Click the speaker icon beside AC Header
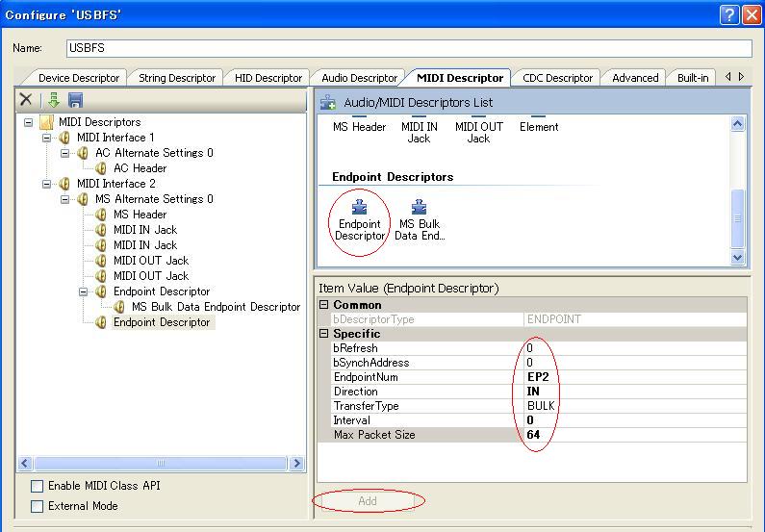The width and height of the screenshot is (765, 532). (x=101, y=168)
